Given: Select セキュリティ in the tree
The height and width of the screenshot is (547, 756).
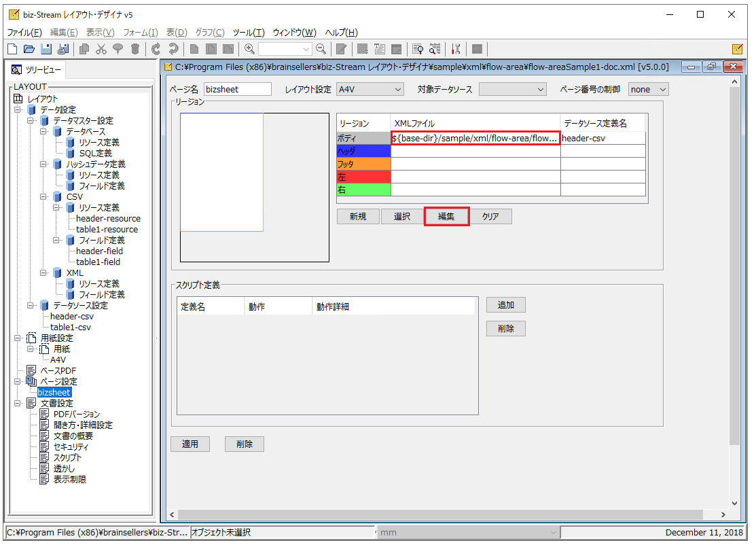Looking at the screenshot, I should coord(71,446).
